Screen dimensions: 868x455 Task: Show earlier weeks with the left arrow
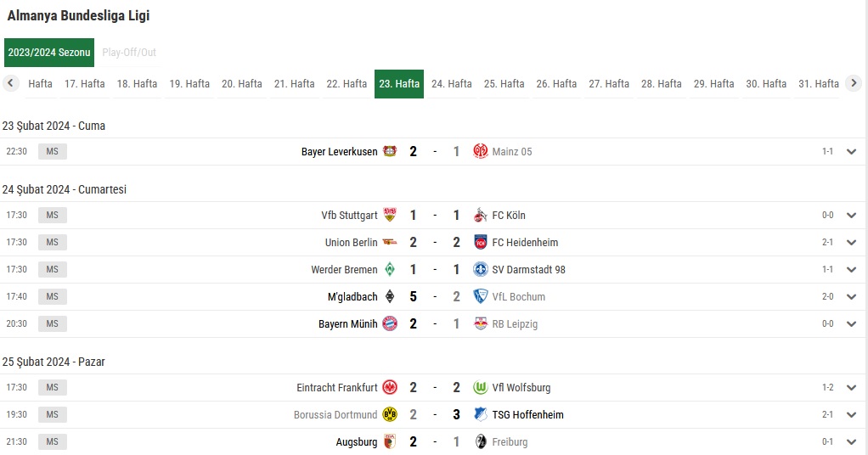click(x=10, y=83)
